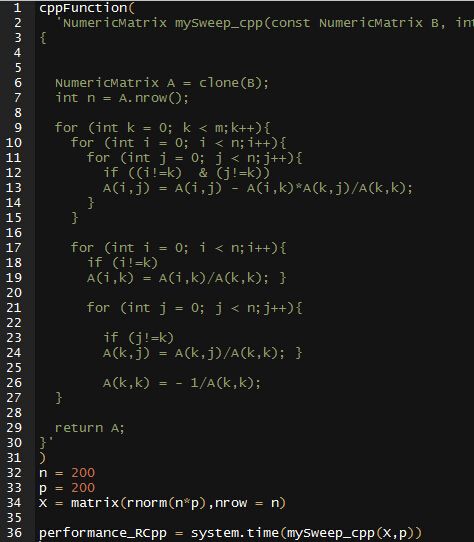Click line number 13 in the gutter
The height and width of the screenshot is (542, 474).
pyautogui.click(x=14, y=188)
